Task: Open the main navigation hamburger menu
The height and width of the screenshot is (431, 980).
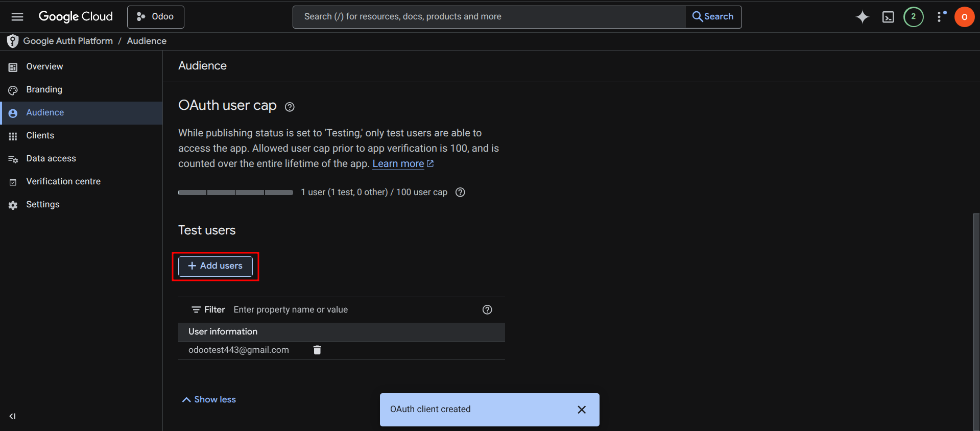Action: pos(17,17)
